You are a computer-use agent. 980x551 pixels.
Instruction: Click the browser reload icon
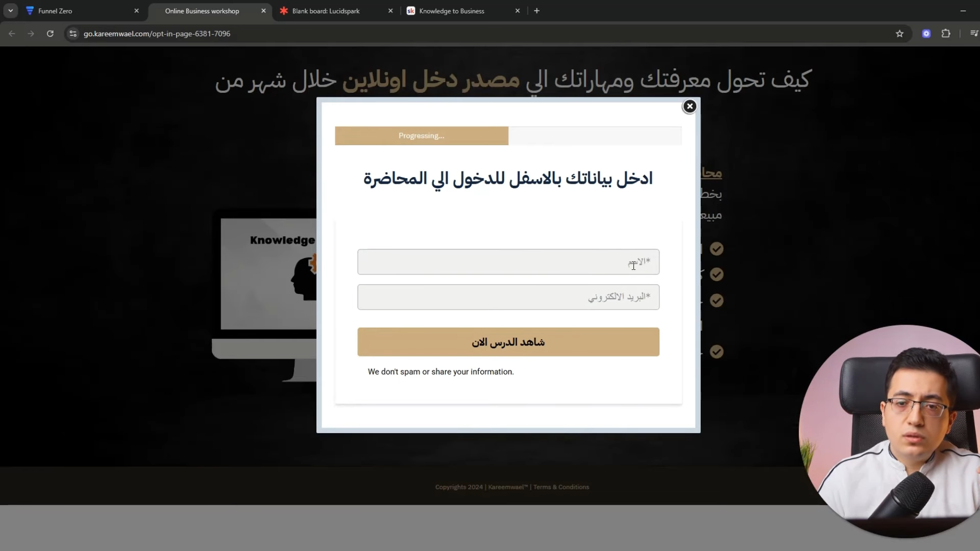pos(50,34)
